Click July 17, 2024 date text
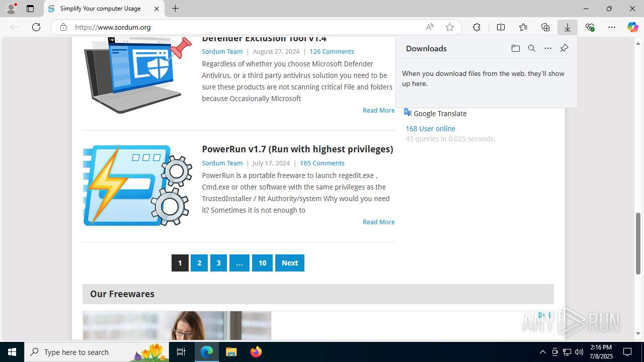The height and width of the screenshot is (362, 644). pos(271,163)
